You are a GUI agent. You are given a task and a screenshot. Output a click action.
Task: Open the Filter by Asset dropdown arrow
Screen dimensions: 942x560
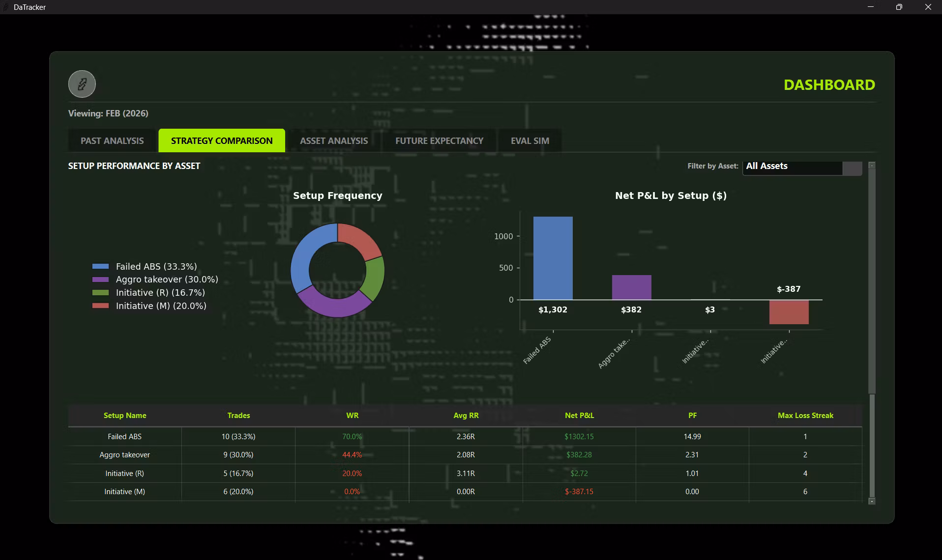[x=852, y=168]
